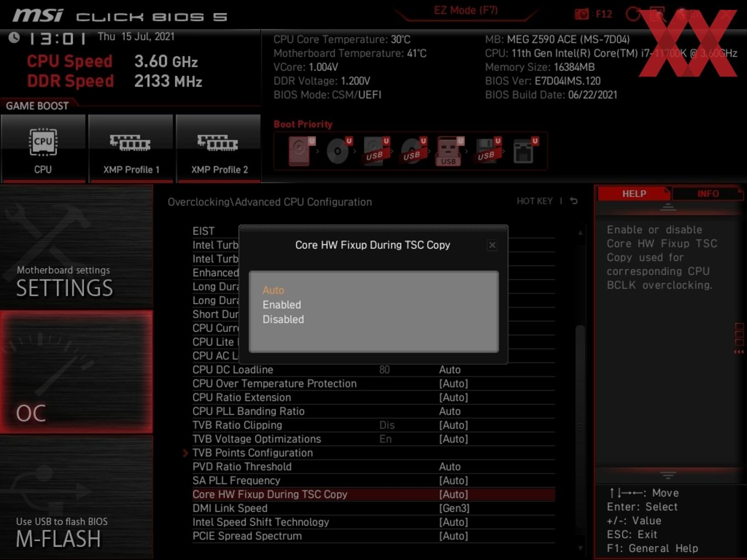Select the USB key boot device icon
Screen dimensions: 747x560
449,151
